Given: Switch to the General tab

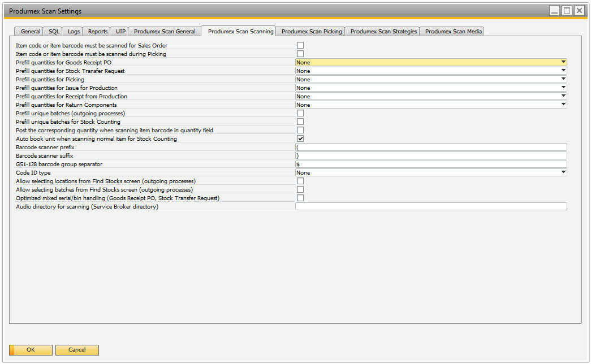Looking at the screenshot, I should [x=30, y=32].
